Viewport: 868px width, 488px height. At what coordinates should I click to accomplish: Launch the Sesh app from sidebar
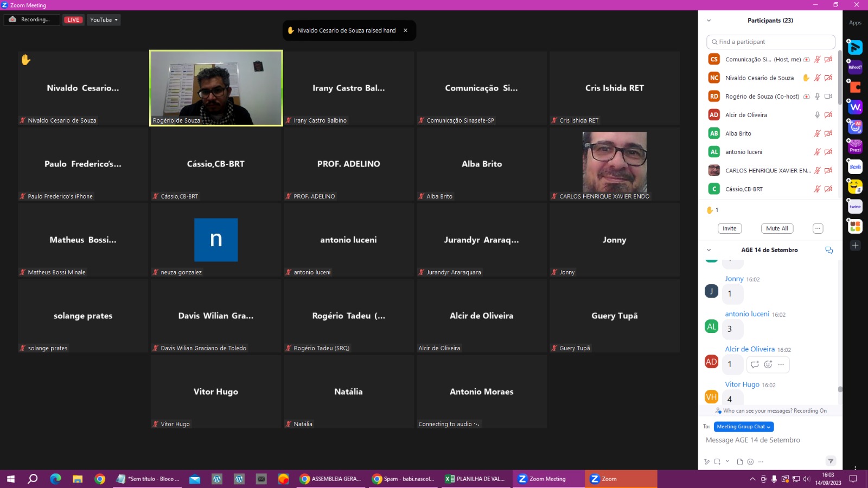855,167
